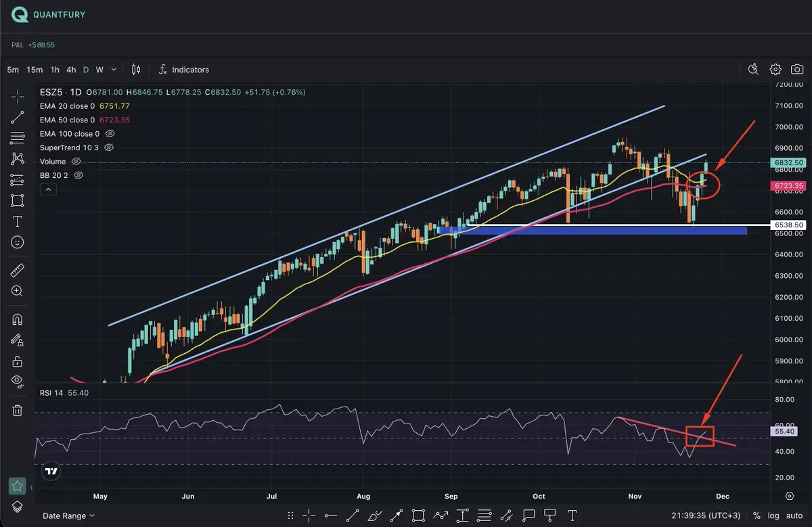Select the D daily timeframe
Screen dimensions: 812x527
pyautogui.click(x=86, y=70)
